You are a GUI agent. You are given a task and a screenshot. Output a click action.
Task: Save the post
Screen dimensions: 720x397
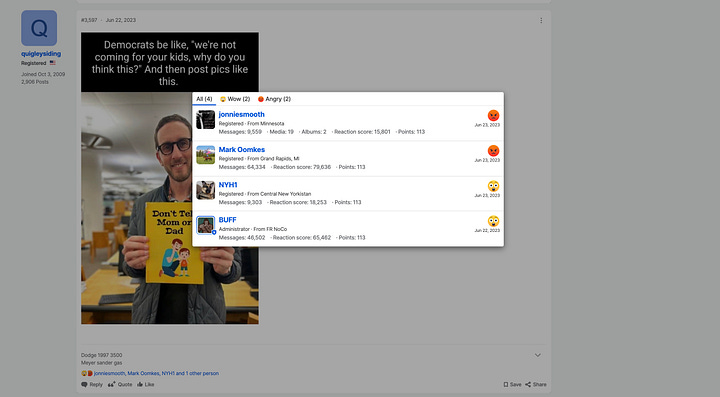(512, 385)
